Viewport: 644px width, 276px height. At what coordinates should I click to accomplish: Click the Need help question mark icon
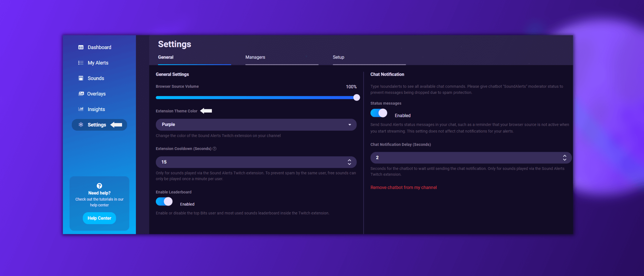tap(99, 186)
